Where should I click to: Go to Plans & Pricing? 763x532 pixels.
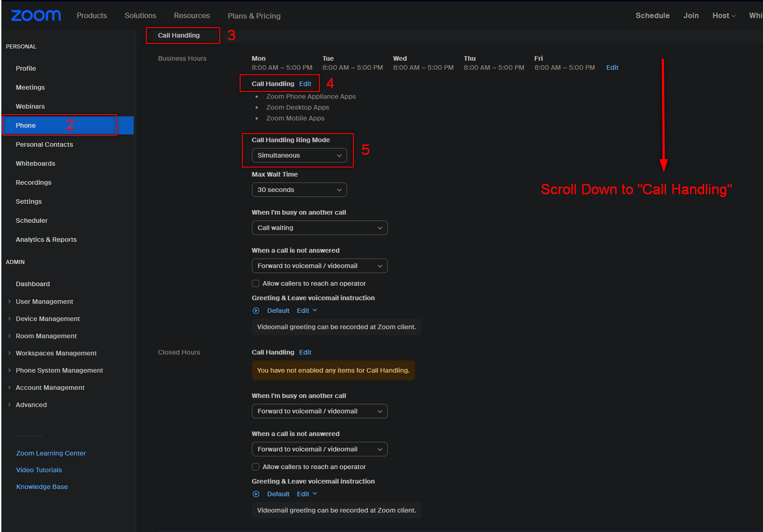click(254, 16)
